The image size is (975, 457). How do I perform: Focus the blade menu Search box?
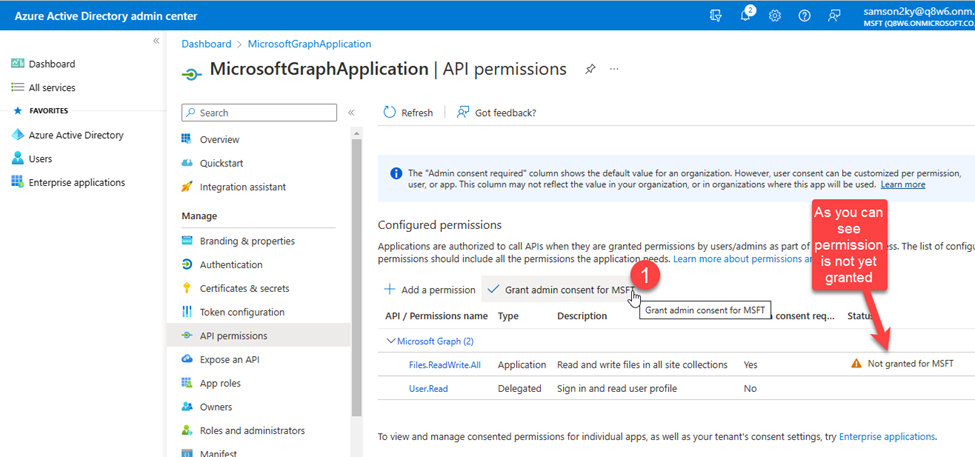click(x=259, y=113)
